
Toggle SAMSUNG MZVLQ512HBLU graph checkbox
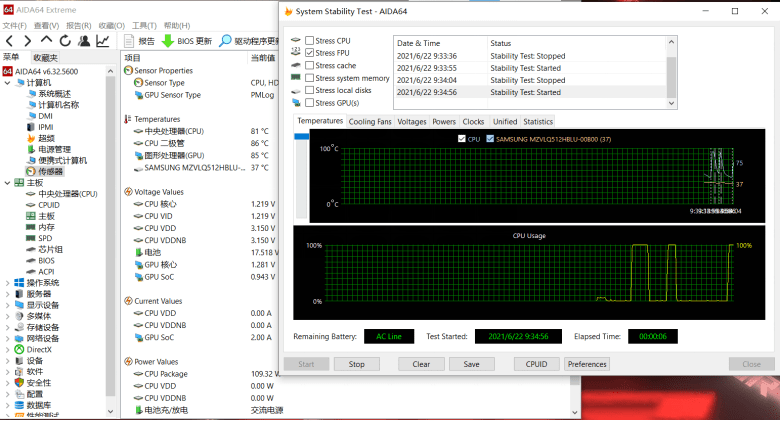490,139
